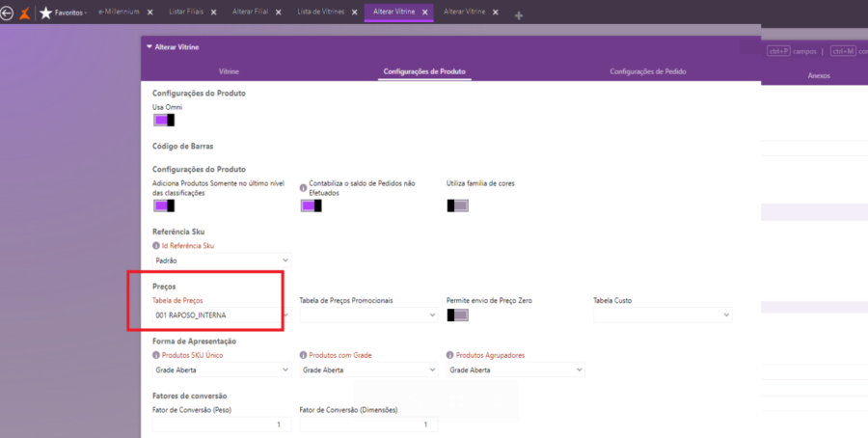Image resolution: width=868 pixels, height=438 pixels.
Task: Toggle Adiciona Produtos Somente no último nível switch
Action: pyautogui.click(x=164, y=206)
